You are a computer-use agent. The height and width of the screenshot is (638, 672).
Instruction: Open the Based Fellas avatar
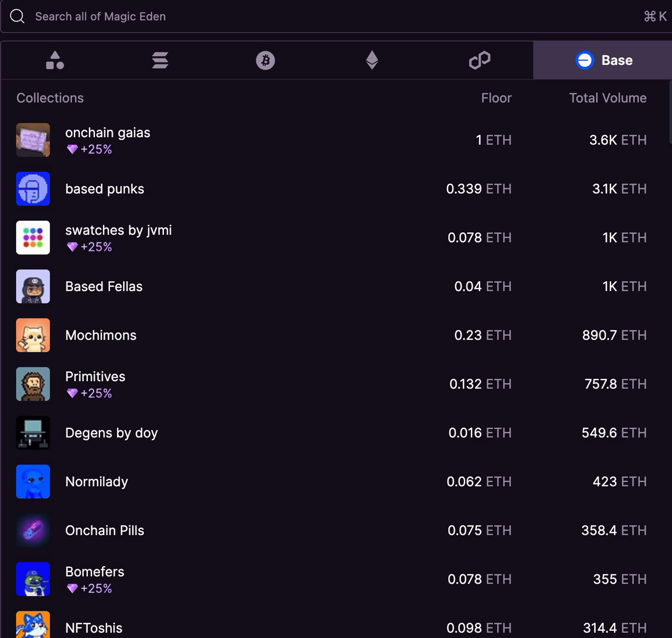(33, 286)
